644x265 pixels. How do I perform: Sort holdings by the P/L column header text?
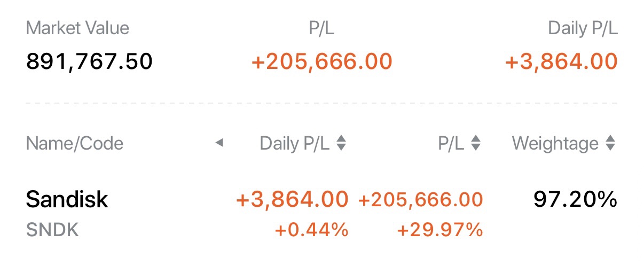click(x=451, y=143)
